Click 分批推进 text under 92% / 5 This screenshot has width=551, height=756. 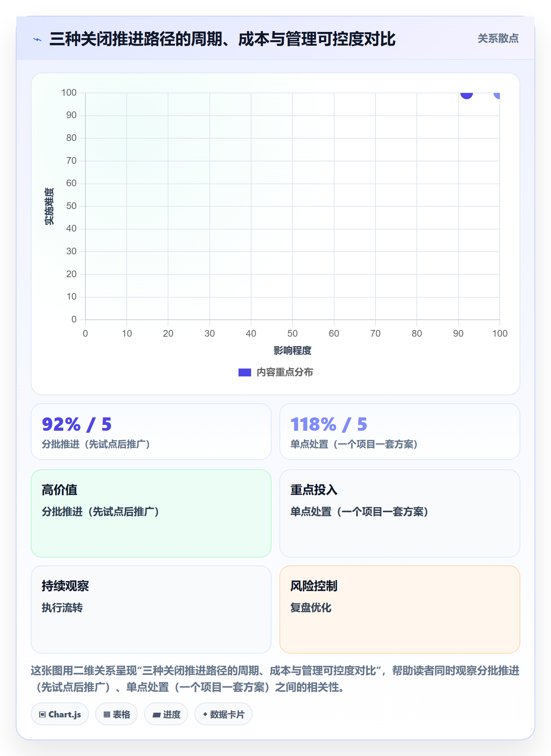pyautogui.click(x=96, y=444)
